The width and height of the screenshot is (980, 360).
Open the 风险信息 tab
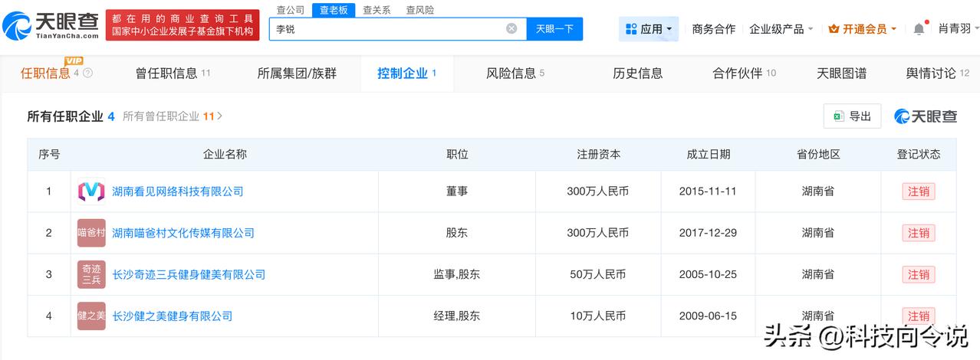coord(515,74)
